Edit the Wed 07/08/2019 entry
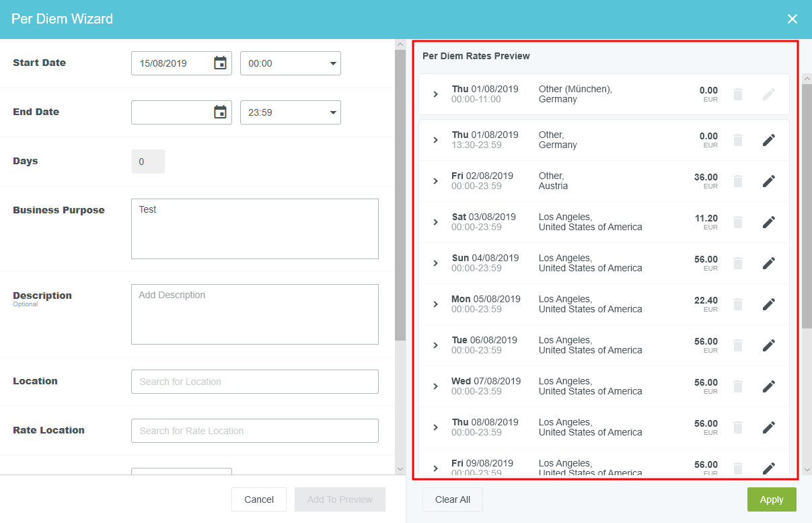Viewport: 812px width, 523px height. coord(768,386)
